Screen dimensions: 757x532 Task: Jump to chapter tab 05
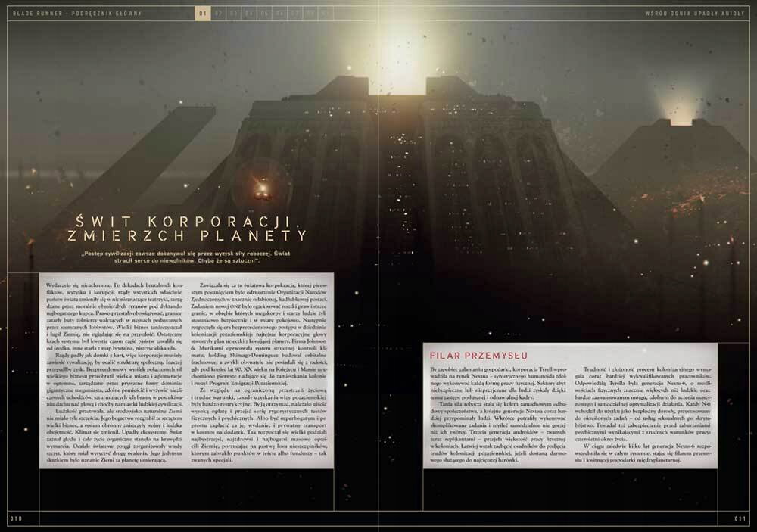coord(264,14)
